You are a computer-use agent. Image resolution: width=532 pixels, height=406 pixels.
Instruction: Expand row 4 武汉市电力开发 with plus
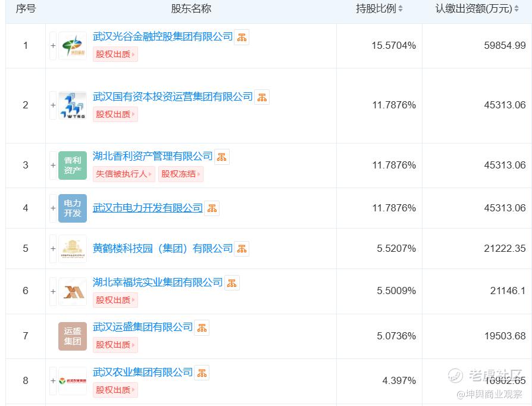point(53,208)
